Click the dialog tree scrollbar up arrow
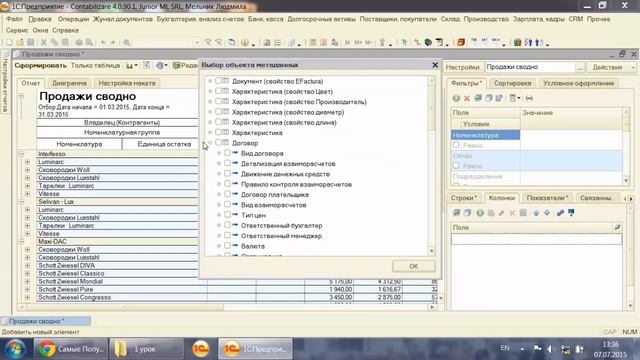Image resolution: width=640 pixels, height=360 pixels. [x=432, y=81]
